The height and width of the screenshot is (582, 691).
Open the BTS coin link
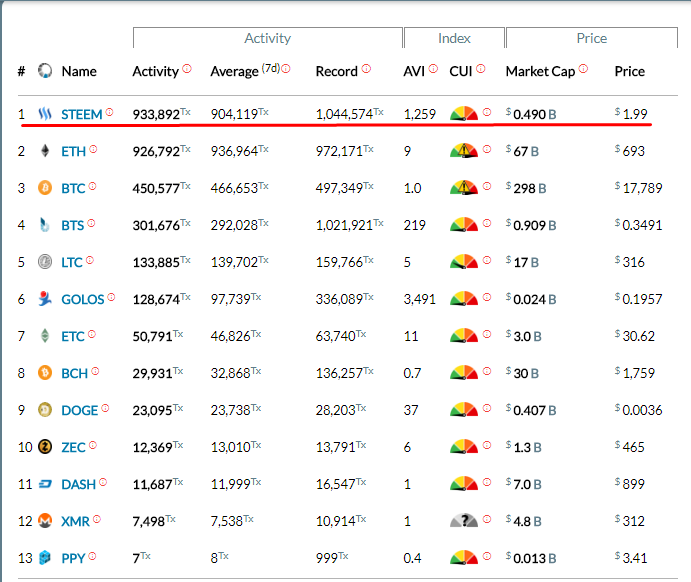click(x=72, y=226)
